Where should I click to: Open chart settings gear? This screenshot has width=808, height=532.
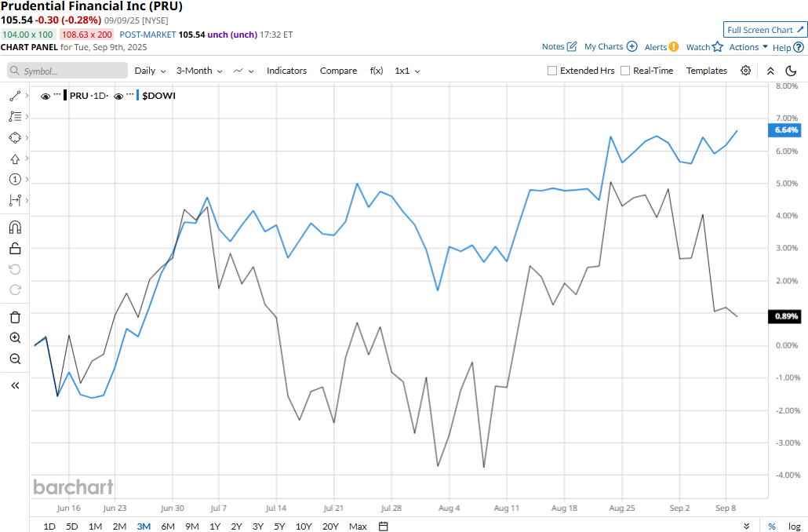tap(746, 71)
